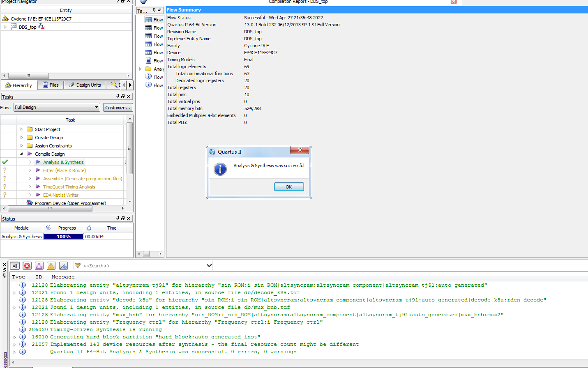
Task: Toggle the red error messages filter
Action: pos(27,266)
